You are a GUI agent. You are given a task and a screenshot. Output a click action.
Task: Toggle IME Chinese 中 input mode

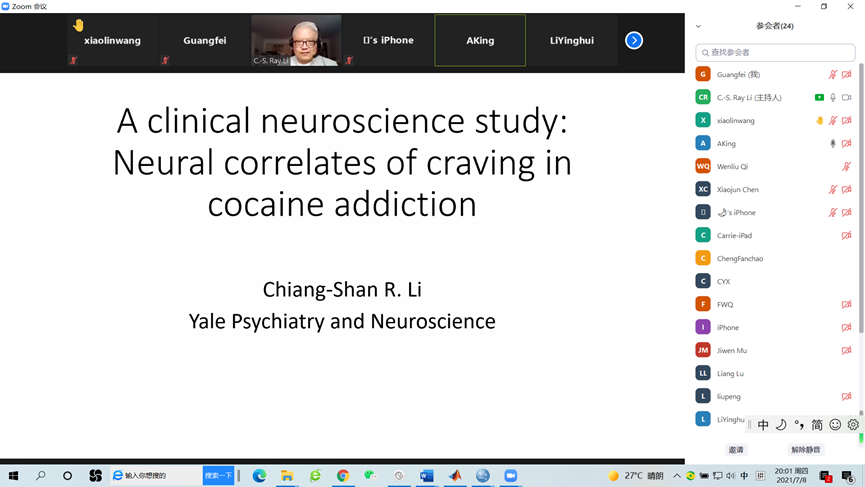pyautogui.click(x=763, y=425)
